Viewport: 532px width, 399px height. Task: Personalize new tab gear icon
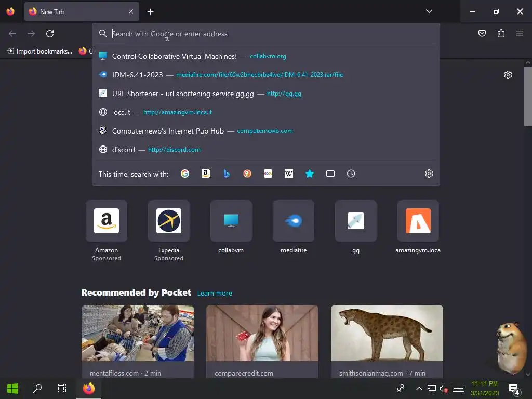coord(508,75)
